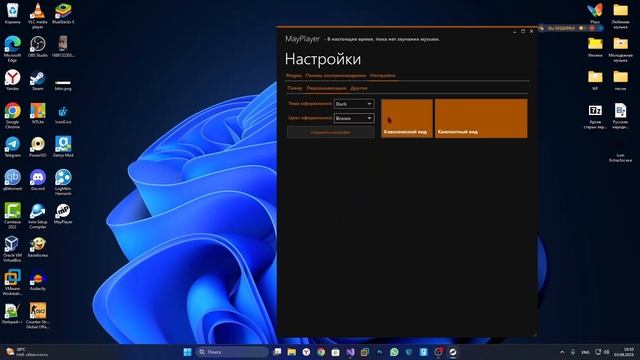Open BlueStacks X desktop icon
The image size is (640, 360).
click(63, 13)
